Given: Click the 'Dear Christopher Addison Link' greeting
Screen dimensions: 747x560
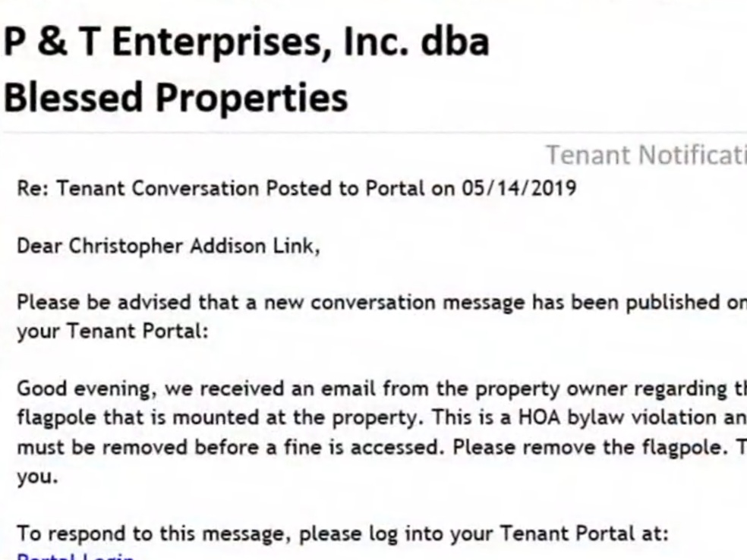Looking at the screenshot, I should 169,246.
